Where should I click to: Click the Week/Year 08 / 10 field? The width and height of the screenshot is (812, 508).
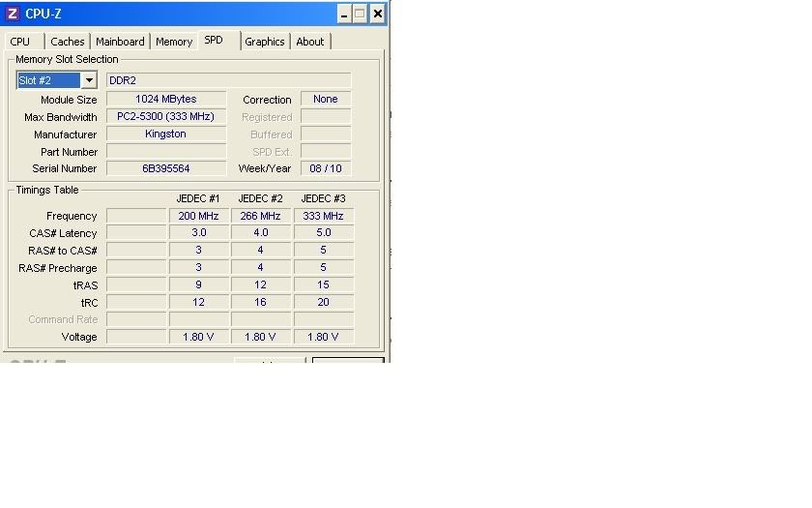pyautogui.click(x=326, y=168)
